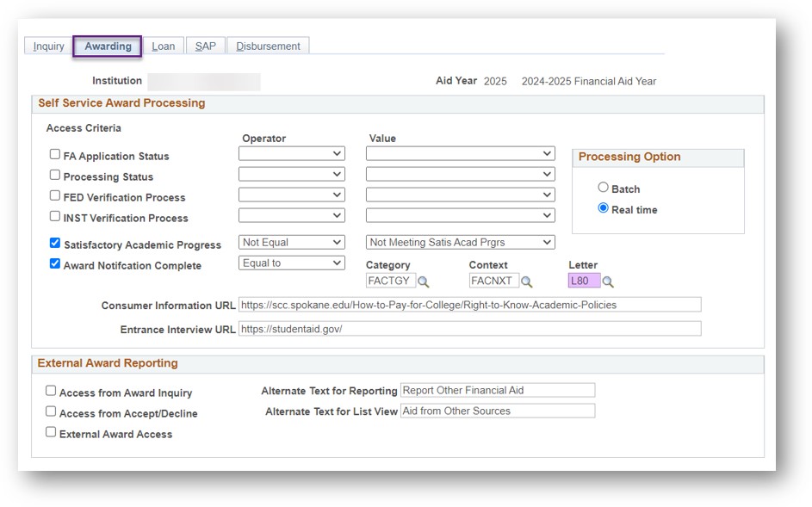Screen dimensions: 812x507
Task: Open the SAP tab
Action: 206,46
